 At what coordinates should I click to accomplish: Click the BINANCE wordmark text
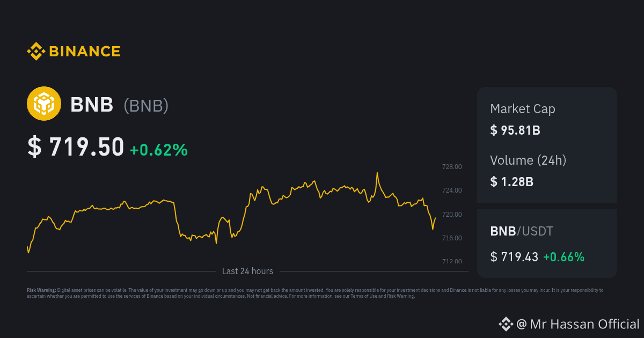click(85, 52)
